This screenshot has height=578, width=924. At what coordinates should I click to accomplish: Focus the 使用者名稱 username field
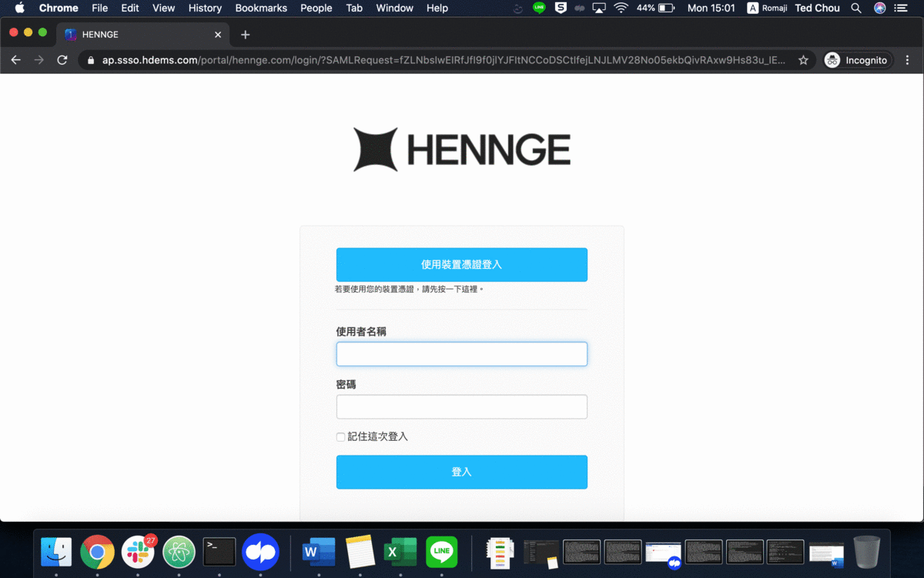(462, 354)
